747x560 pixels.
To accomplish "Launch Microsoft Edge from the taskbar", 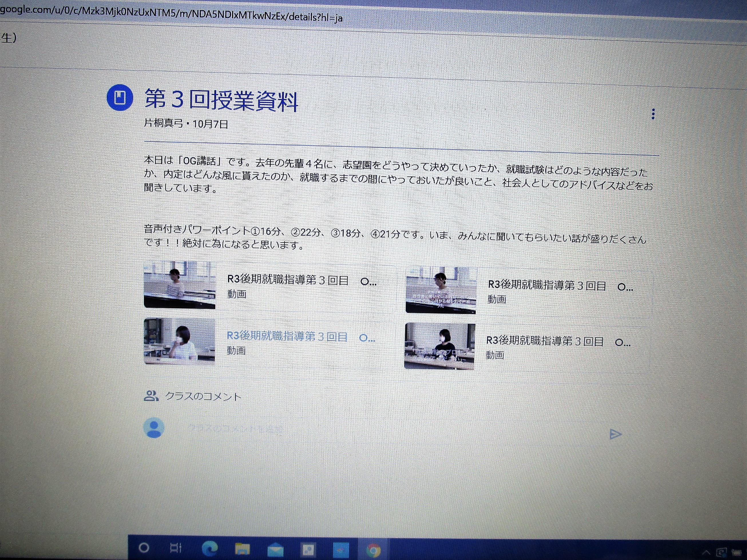I will (209, 548).
